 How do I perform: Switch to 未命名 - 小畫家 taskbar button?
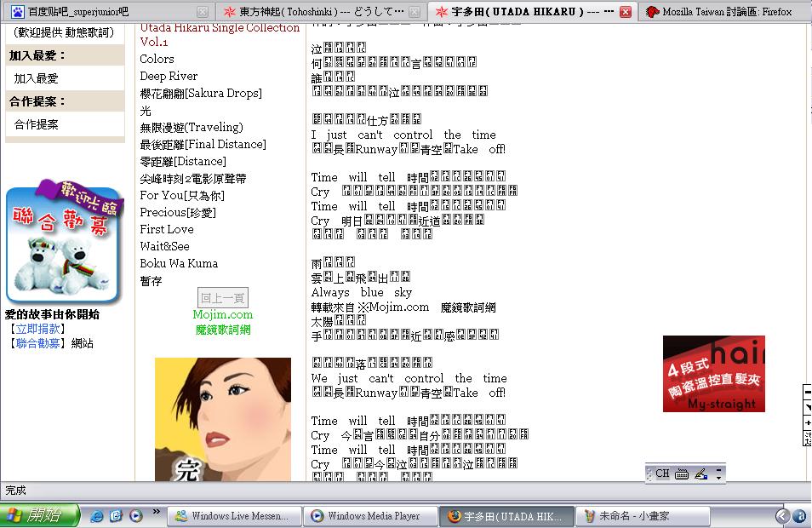[x=643, y=516]
